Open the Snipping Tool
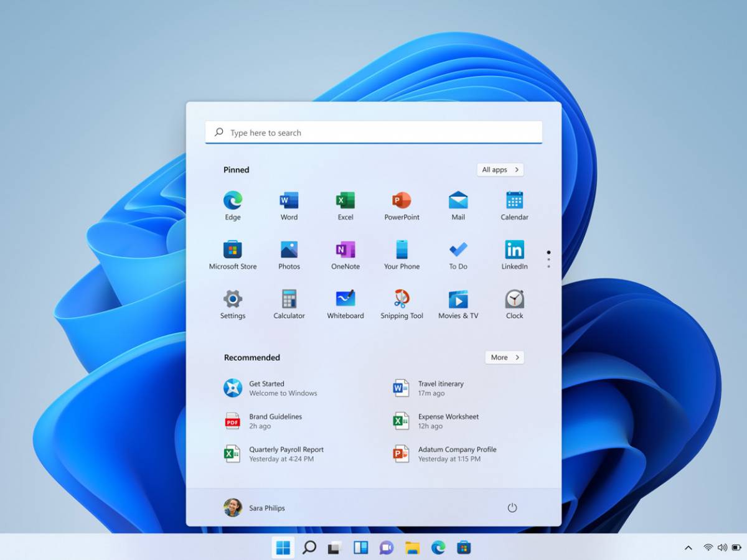Screen dimensions: 747x560 click(401, 299)
